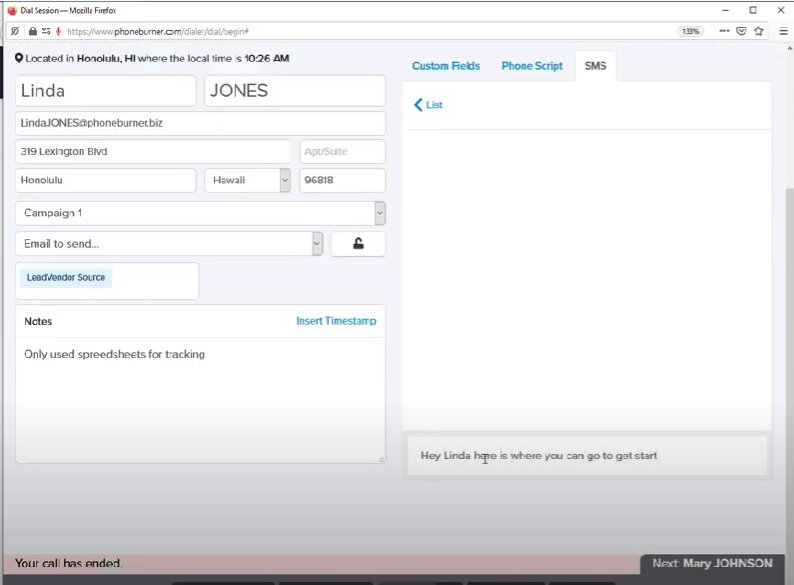Screen dimensions: 794x585
Task: Click the Notes heading label
Action: (38, 321)
